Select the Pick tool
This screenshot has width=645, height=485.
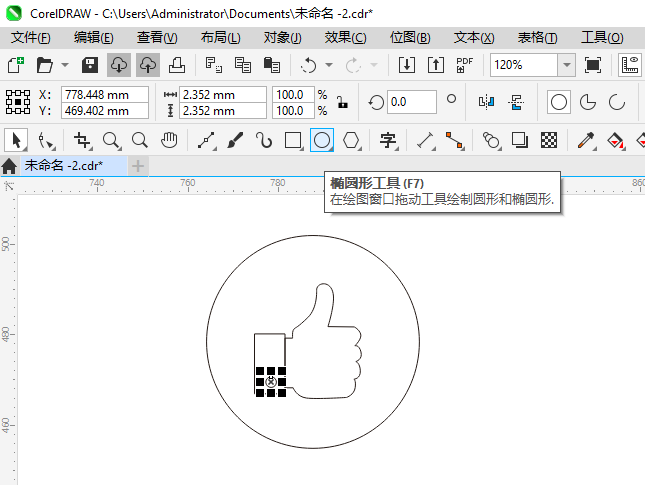click(x=16, y=140)
